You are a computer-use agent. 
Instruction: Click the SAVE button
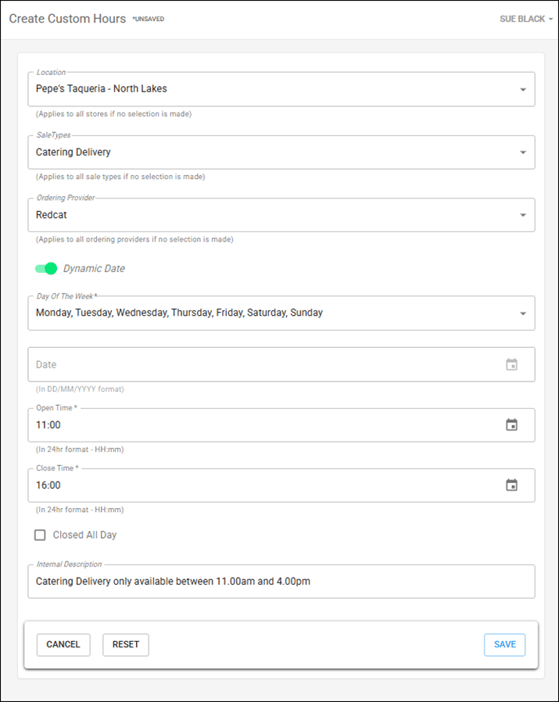coord(505,645)
